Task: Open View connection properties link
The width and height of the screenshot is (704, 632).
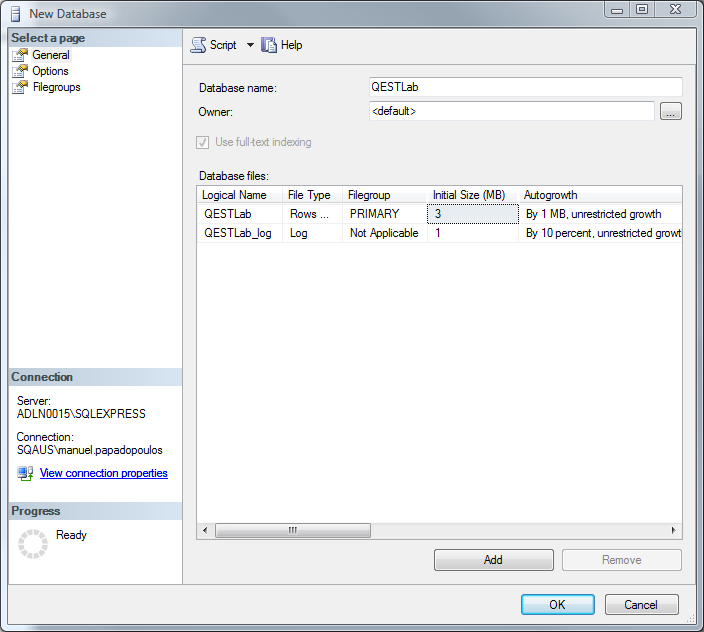Action: coord(103,473)
